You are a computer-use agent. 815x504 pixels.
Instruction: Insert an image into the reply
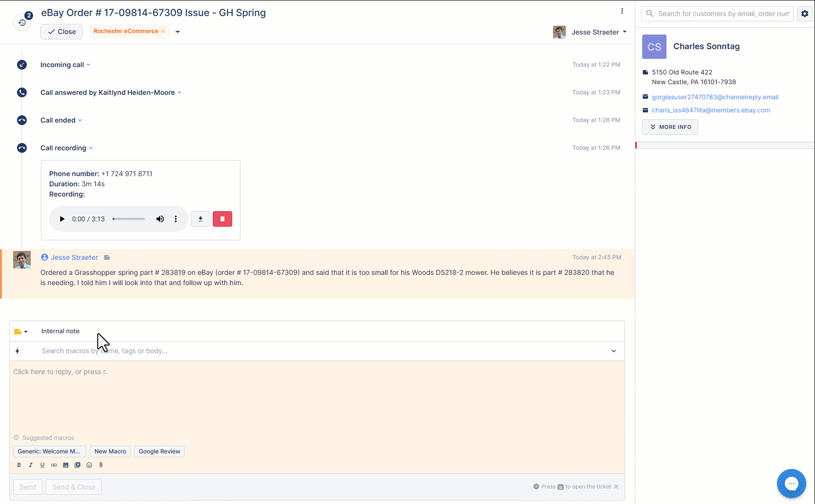click(x=66, y=465)
